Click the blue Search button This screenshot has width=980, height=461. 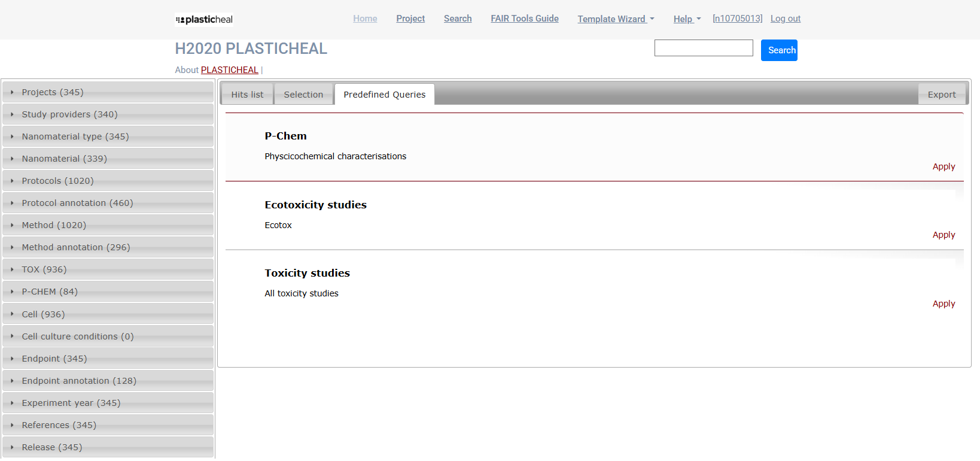point(779,50)
